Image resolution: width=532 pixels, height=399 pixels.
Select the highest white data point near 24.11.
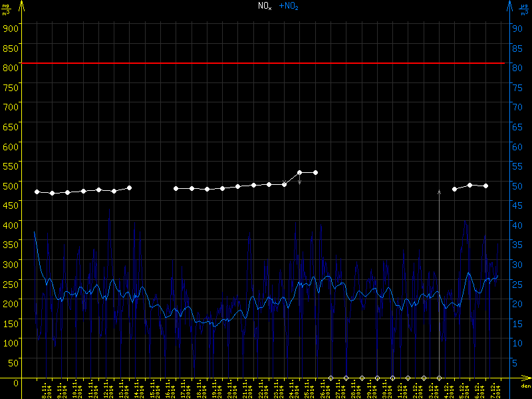tap(300, 172)
